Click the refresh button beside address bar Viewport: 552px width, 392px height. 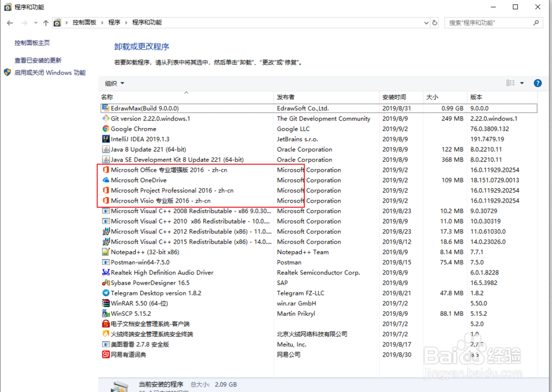(435, 23)
